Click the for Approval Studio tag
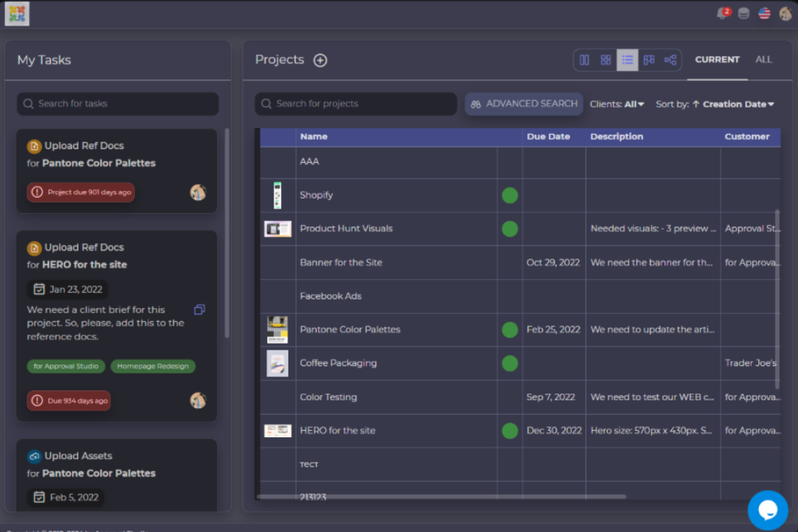Viewport: 798px width, 532px height. pyautogui.click(x=66, y=366)
